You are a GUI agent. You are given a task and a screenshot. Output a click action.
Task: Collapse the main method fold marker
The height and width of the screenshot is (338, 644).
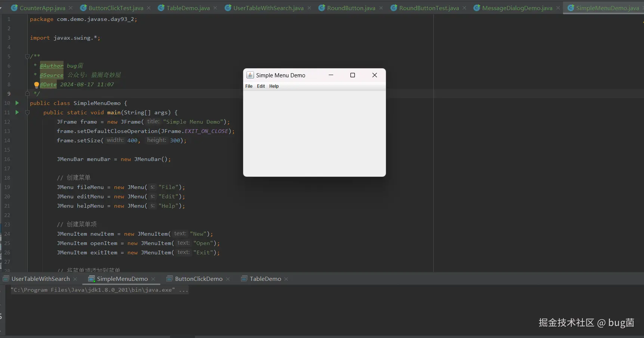click(27, 112)
